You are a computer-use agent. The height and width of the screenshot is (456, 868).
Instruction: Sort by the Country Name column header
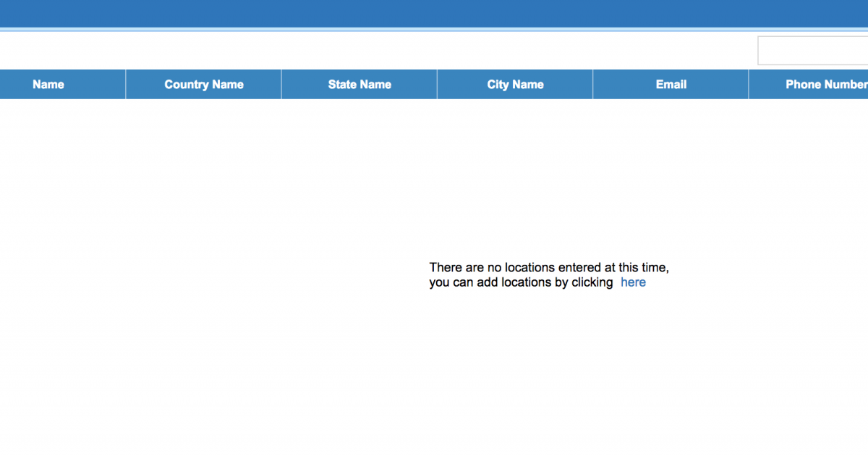point(204,85)
